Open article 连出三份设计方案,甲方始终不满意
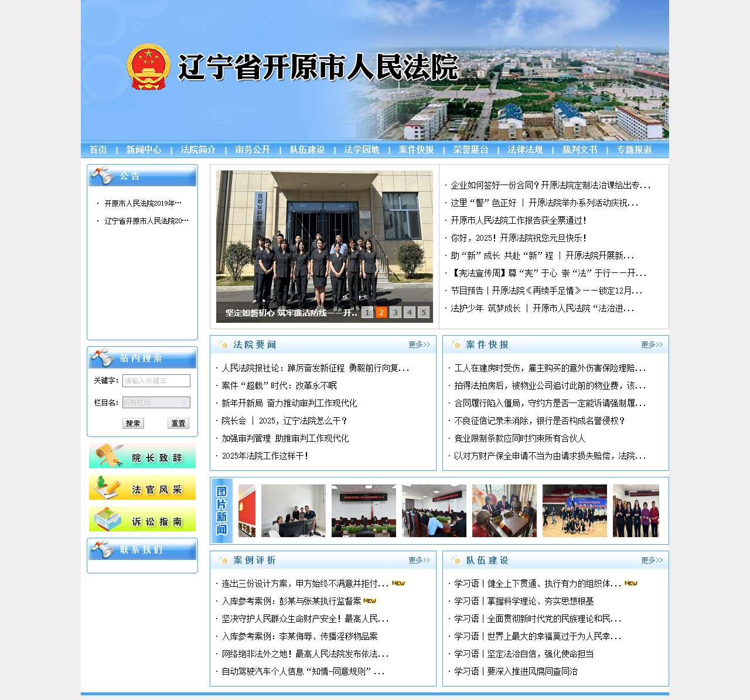Screen dimensions: 750x700 pyautogui.click(x=305, y=583)
